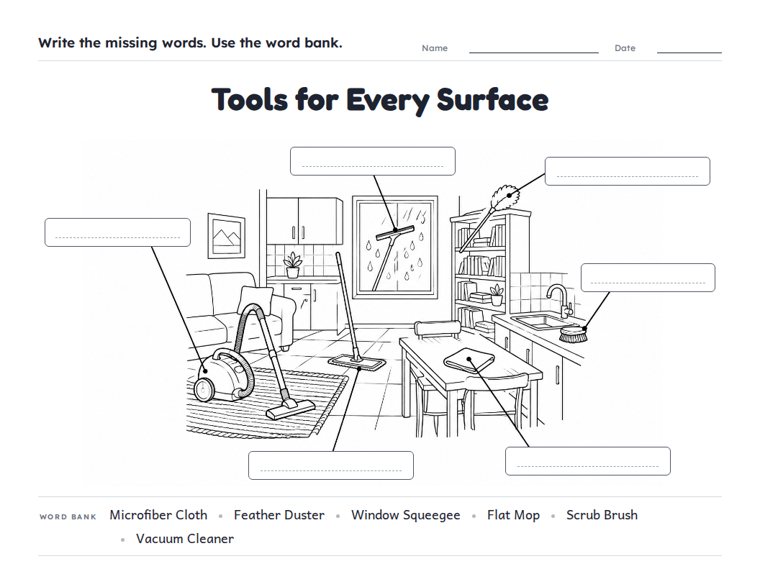Viewport: 760px width, 587px height.
Task: Click the 'WORD BANK' label
Action: (68, 517)
